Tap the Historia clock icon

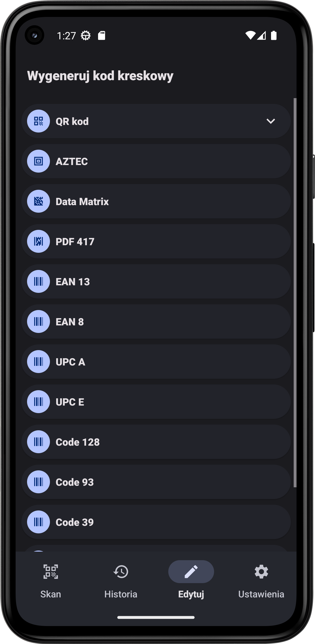coord(121,572)
